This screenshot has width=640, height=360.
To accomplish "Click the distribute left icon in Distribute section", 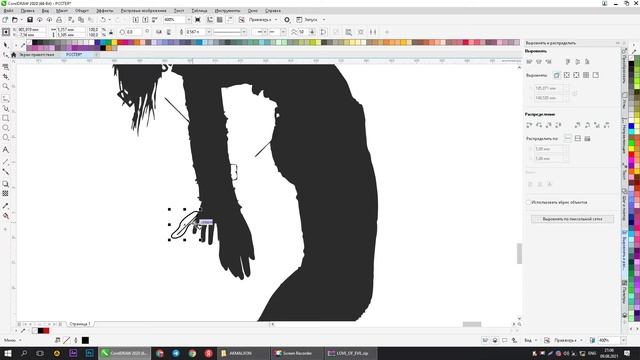I will click(x=529, y=125).
